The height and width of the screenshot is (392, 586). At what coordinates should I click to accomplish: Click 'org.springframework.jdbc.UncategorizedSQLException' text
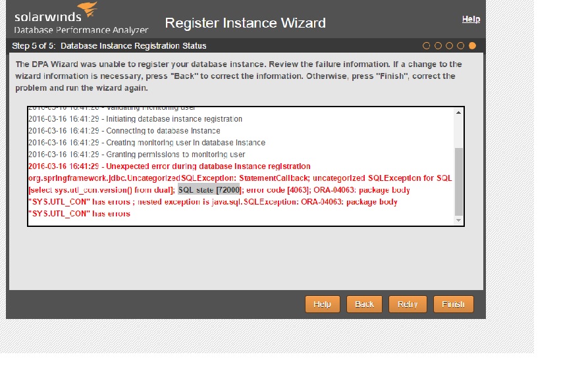tap(132, 178)
